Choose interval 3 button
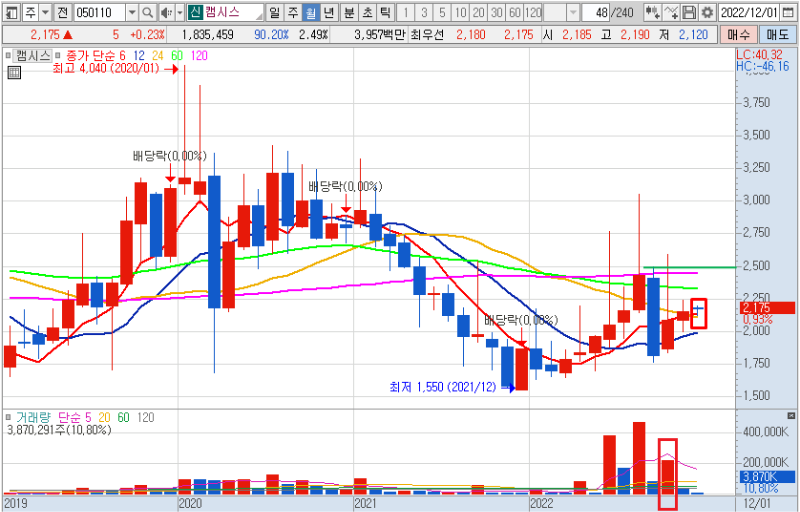 [424, 12]
